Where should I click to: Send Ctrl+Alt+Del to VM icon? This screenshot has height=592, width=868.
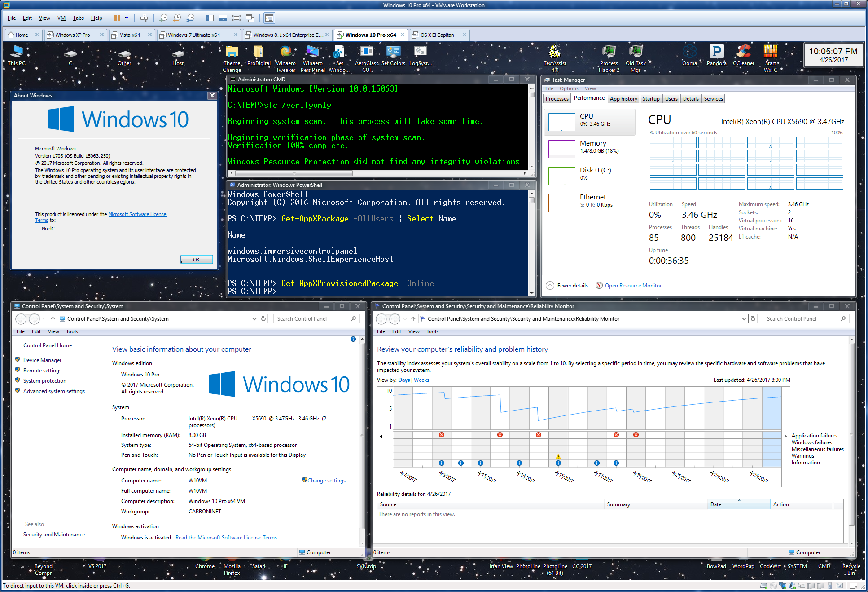pyautogui.click(x=144, y=18)
